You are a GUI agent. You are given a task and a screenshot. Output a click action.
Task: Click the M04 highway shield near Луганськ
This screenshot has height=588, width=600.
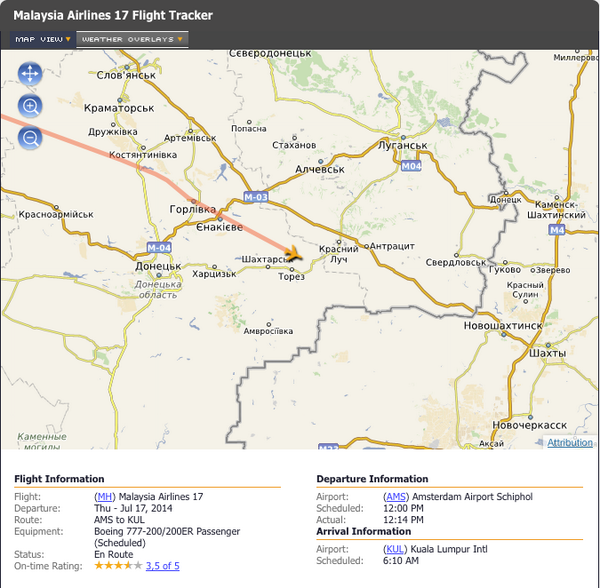(411, 166)
